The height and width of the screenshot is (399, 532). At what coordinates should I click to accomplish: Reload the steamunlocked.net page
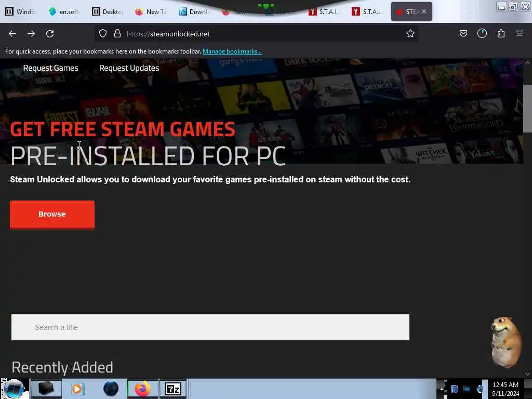(50, 34)
